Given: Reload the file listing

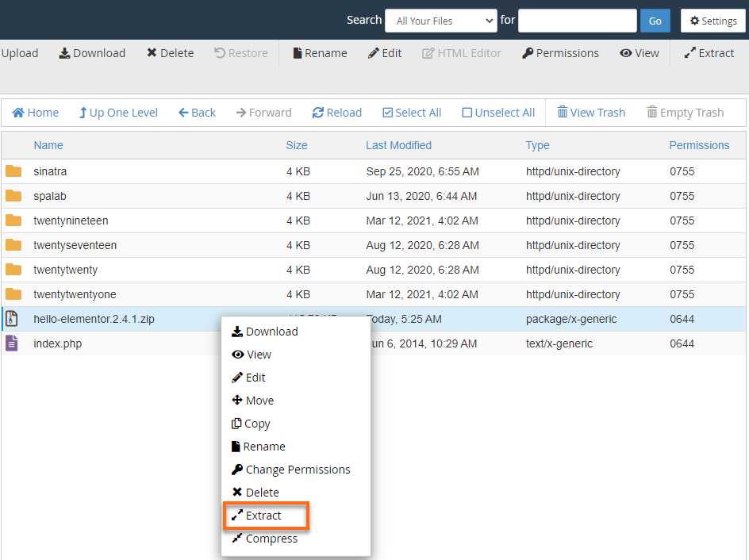Looking at the screenshot, I should (337, 113).
